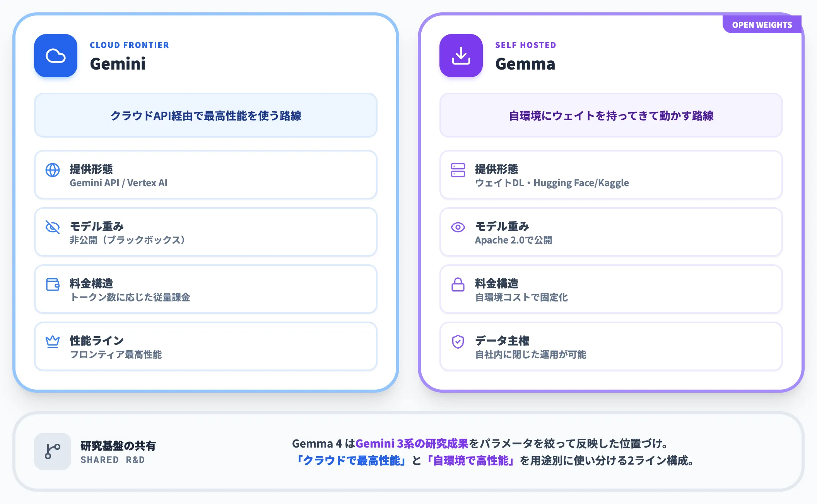Click the トークン数に応じた従量課金 text
Viewport: 817px width, 504px height.
130,297
